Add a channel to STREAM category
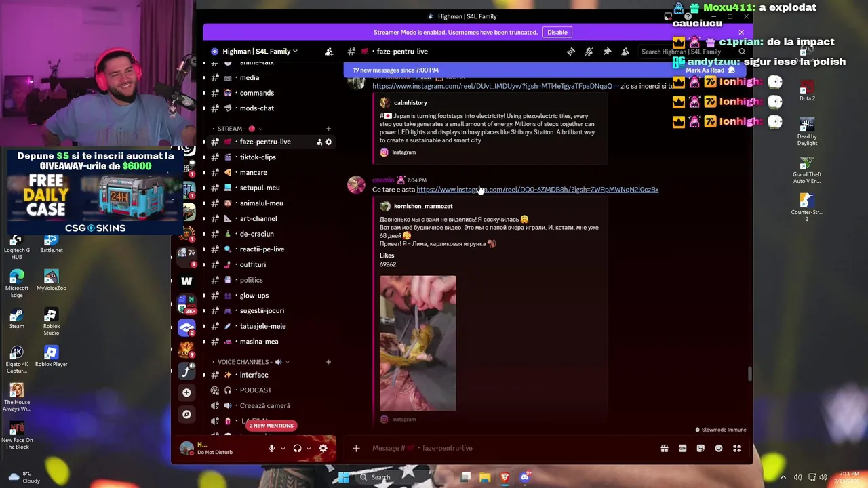Image resolution: width=868 pixels, height=488 pixels. 328,129
